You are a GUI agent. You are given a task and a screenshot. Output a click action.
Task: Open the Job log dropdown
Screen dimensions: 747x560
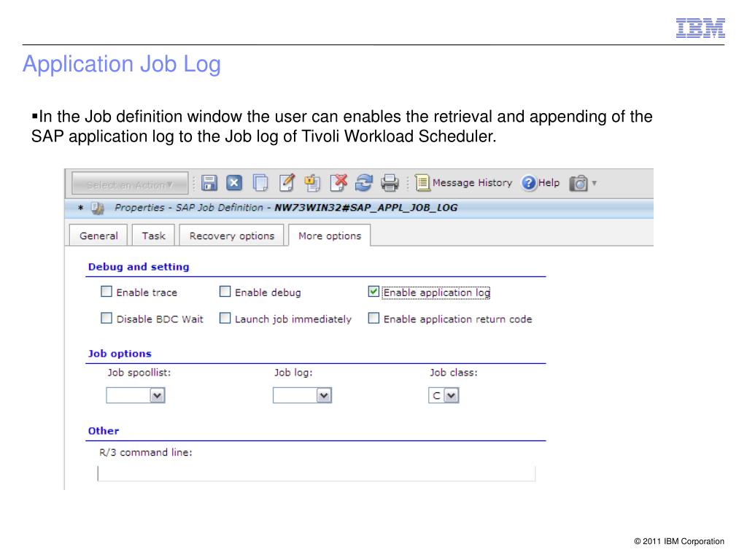[x=324, y=395]
